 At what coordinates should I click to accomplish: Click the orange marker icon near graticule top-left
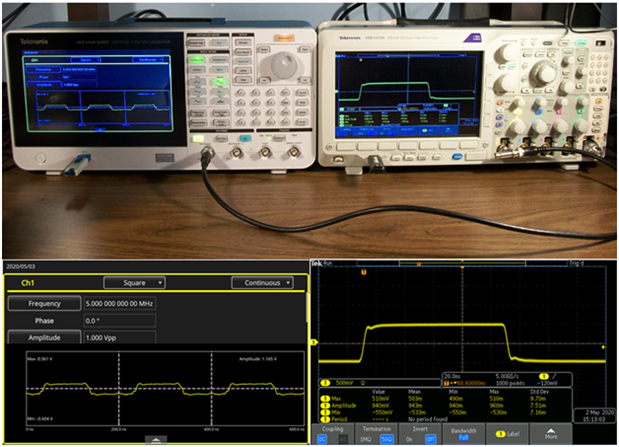[364, 272]
